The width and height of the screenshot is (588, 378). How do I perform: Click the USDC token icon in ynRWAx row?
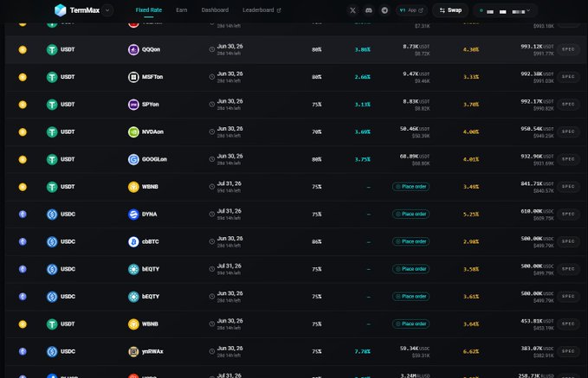tap(52, 351)
